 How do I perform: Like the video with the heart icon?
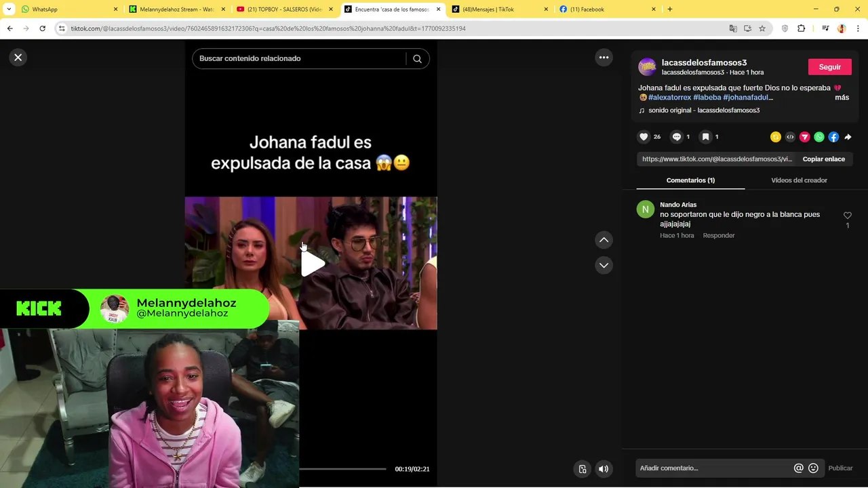click(644, 137)
